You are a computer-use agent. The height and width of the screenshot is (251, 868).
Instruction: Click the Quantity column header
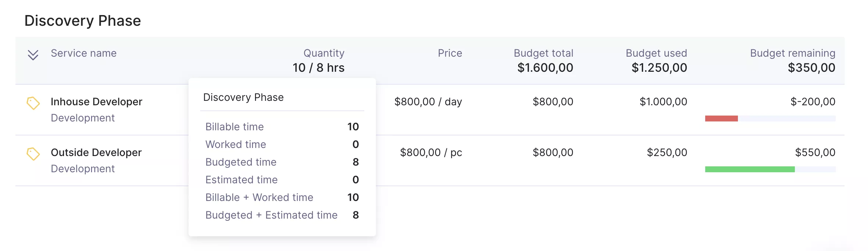(x=324, y=53)
